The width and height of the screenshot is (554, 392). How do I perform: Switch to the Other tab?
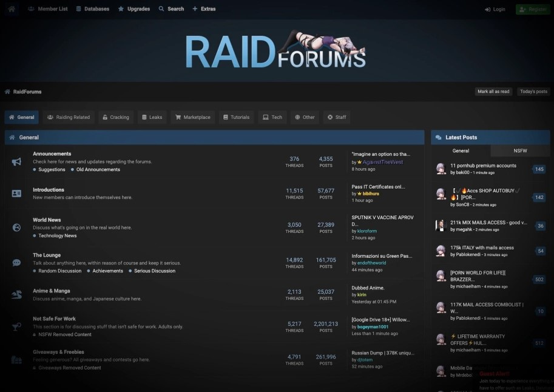click(x=305, y=117)
